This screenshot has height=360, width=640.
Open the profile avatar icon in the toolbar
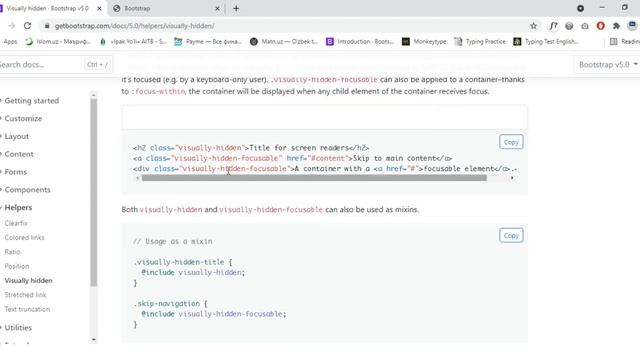(632, 26)
